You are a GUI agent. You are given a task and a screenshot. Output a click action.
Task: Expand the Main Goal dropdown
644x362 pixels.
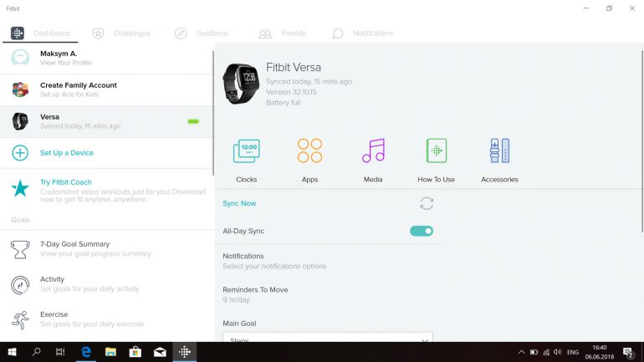coord(327,339)
